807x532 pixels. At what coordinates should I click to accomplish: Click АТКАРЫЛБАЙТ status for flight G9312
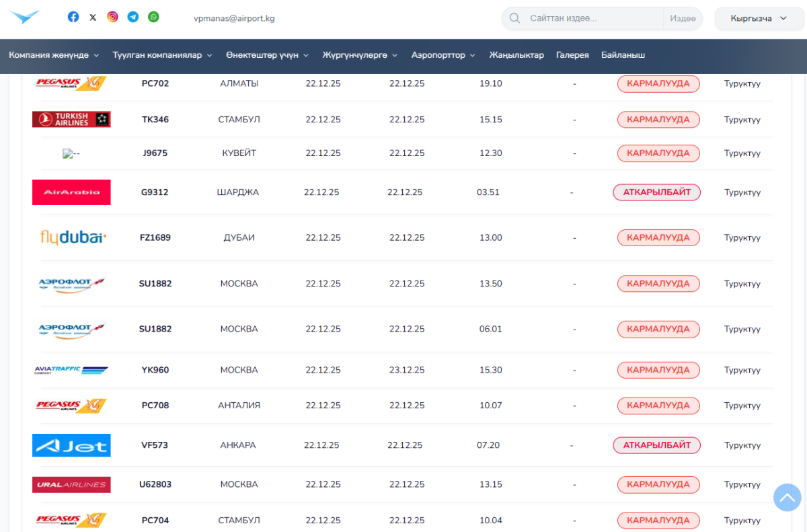click(656, 192)
